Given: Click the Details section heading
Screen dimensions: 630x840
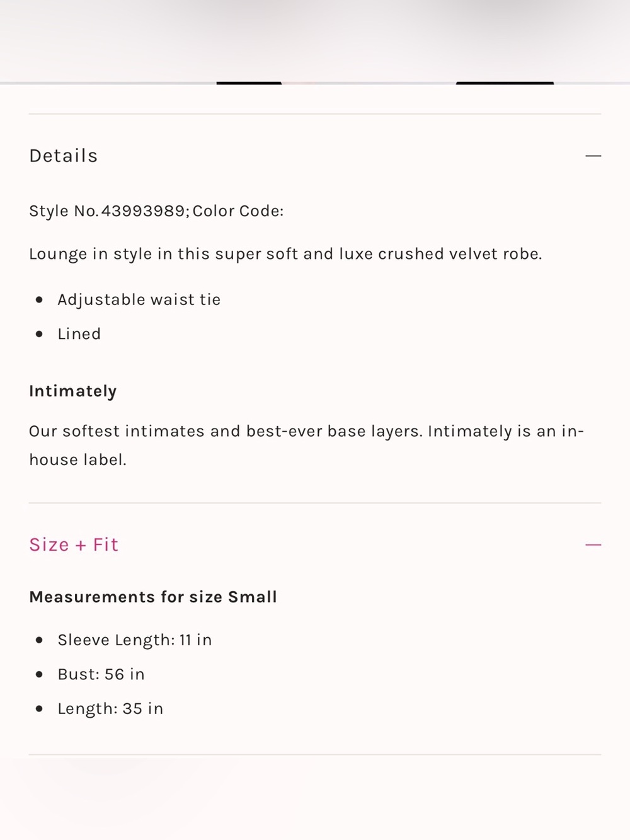Looking at the screenshot, I should click(64, 156).
